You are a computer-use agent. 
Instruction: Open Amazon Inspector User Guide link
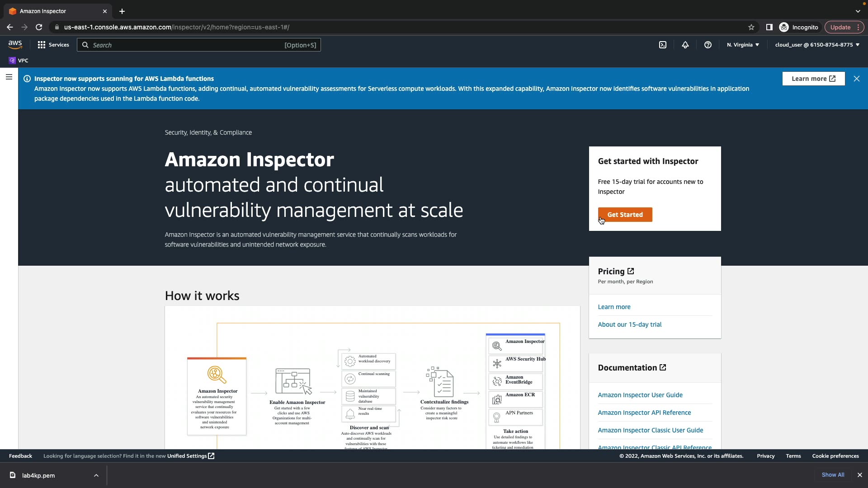click(x=640, y=395)
